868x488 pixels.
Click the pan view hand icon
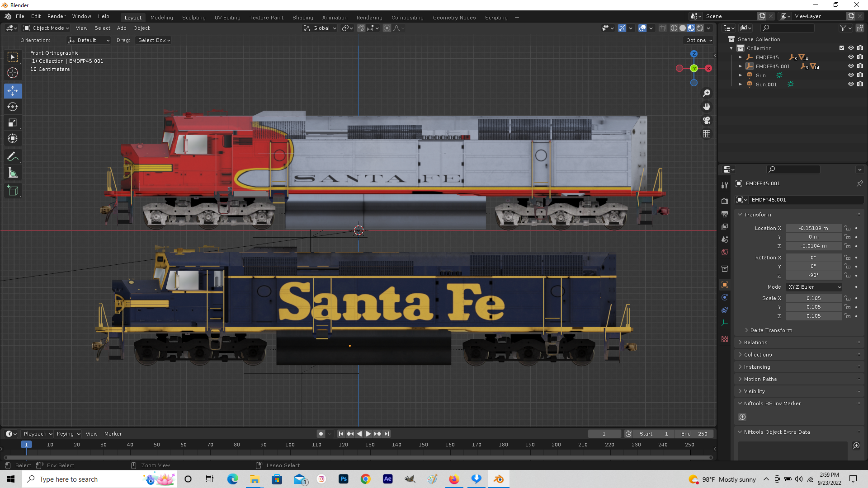[x=707, y=107]
